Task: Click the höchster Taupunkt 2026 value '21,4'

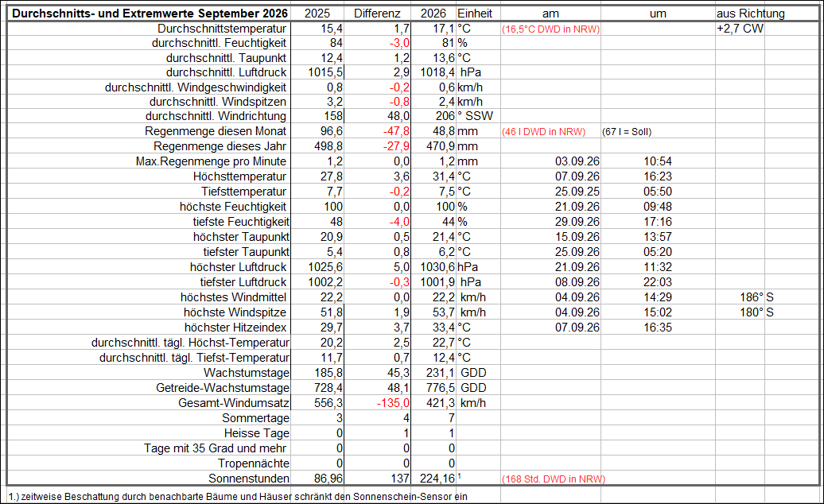Action: pos(444,237)
